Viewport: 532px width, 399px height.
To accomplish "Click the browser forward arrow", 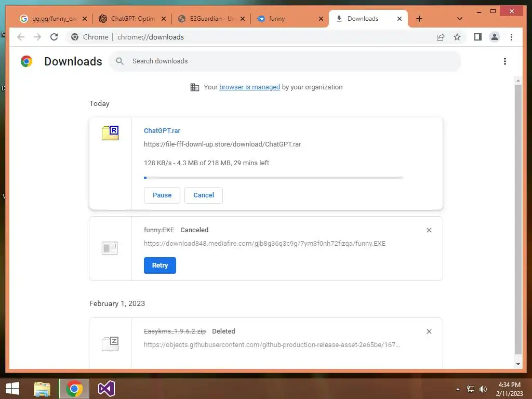I will (37, 37).
